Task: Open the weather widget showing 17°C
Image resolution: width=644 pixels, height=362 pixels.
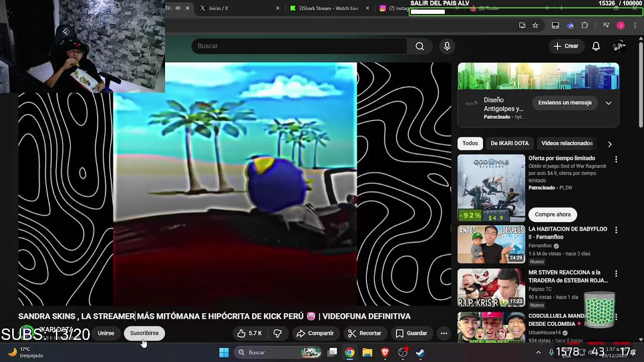Action: pos(25,352)
